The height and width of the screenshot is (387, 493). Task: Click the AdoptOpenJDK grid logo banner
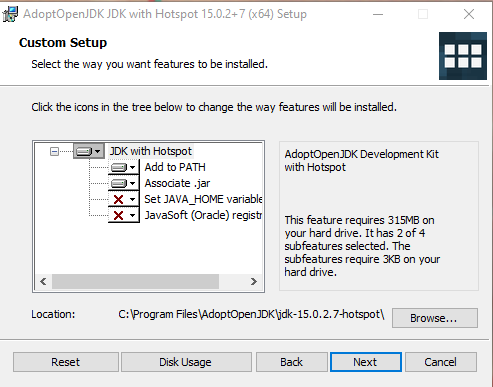463,56
